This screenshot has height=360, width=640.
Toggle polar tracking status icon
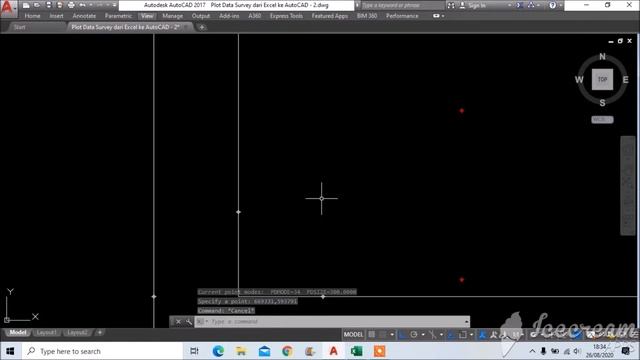coord(414,335)
